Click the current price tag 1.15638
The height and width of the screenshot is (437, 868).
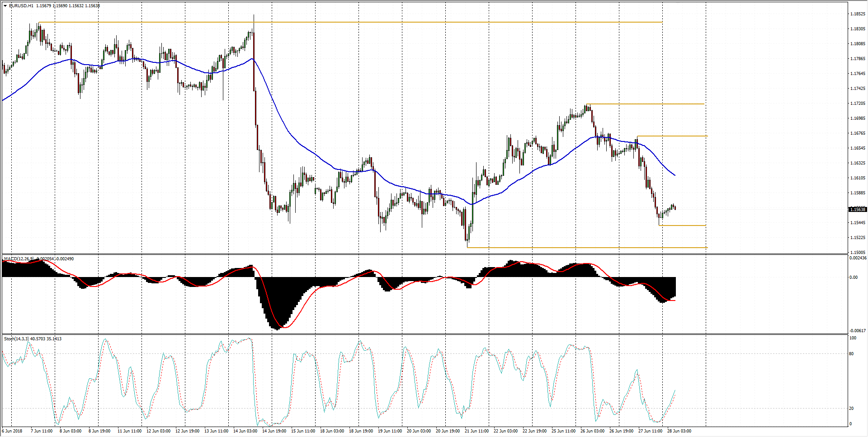point(858,209)
